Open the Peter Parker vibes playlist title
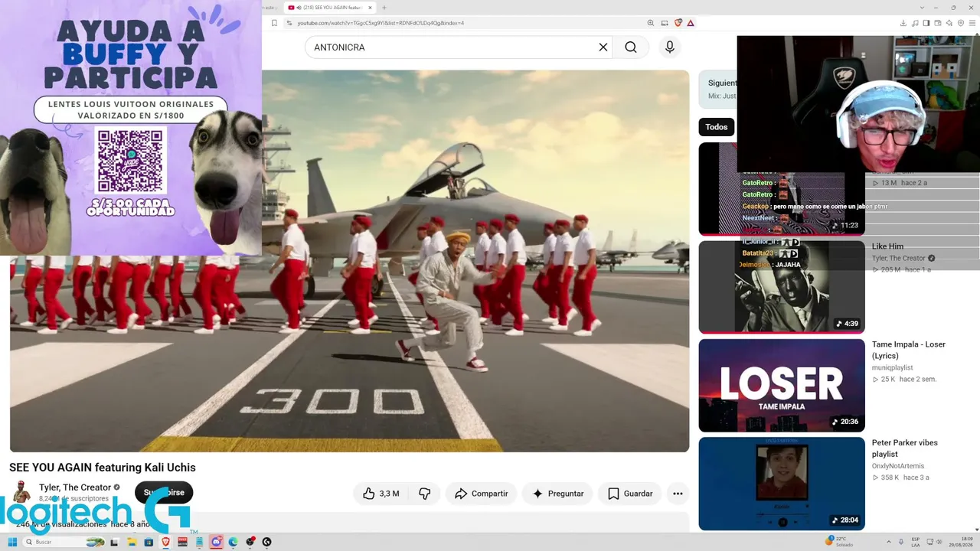The height and width of the screenshot is (551, 980). [905, 448]
